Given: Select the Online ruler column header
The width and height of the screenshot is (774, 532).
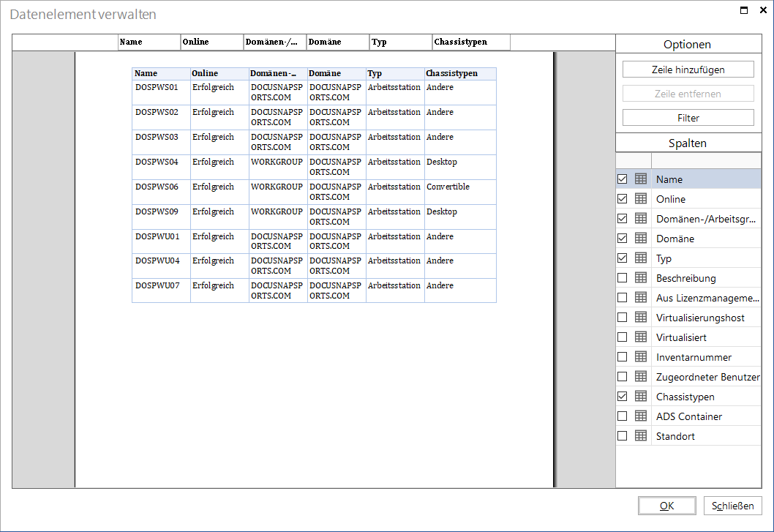Looking at the screenshot, I should [x=212, y=42].
